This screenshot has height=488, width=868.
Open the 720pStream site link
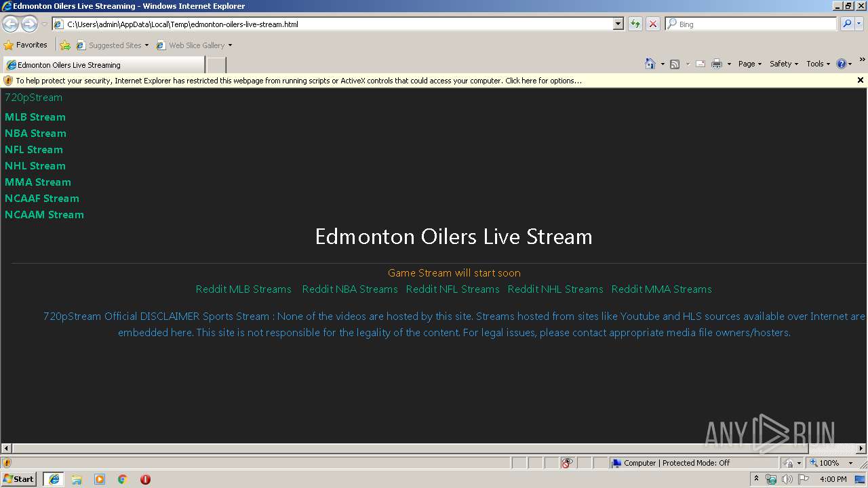(x=33, y=98)
